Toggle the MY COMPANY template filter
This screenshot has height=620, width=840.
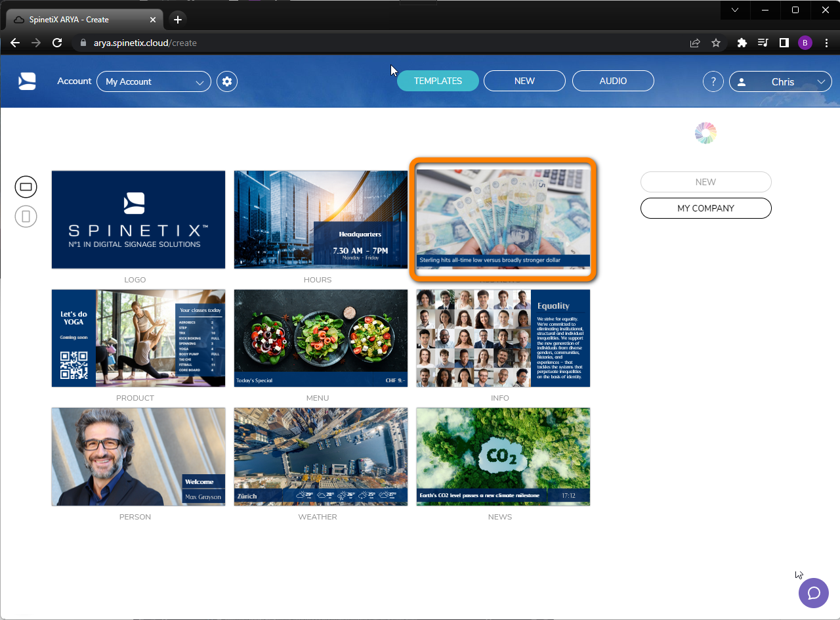pyautogui.click(x=705, y=208)
